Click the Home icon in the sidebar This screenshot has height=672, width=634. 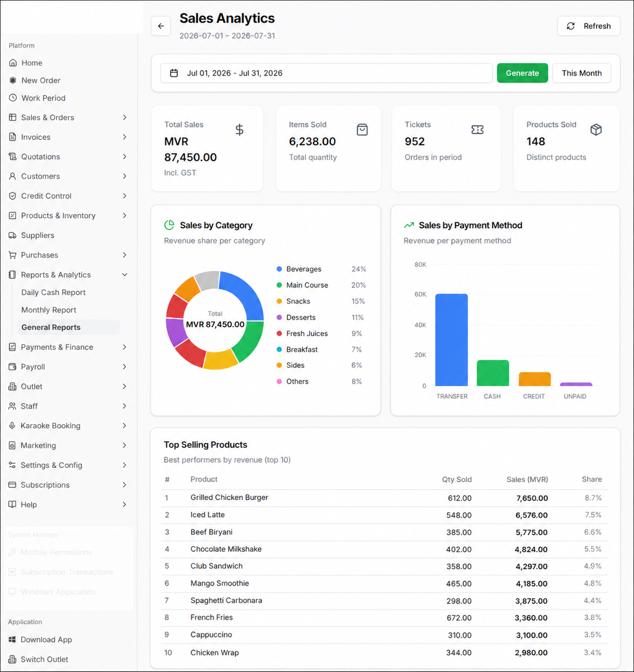point(12,63)
